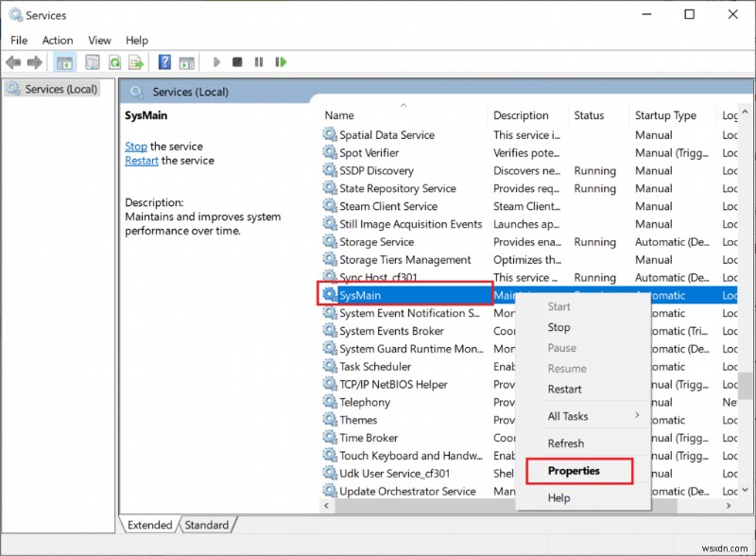Toggle the Show/Hide Action Pane icon
Screen dimensions: 756x556
(189, 62)
